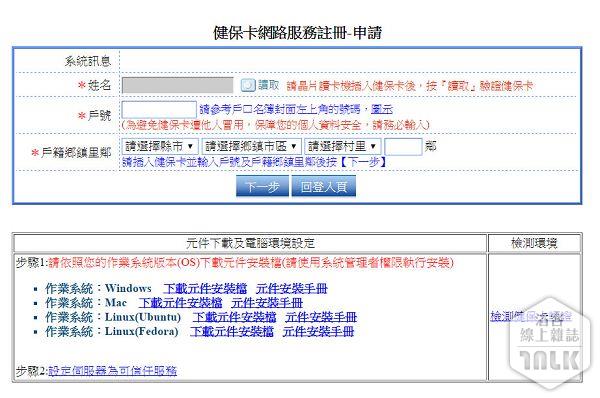This screenshot has height=398, width=600.
Task: Open Linux(Ubuntu) 元件安裝手冊 link
Action: [x=321, y=317]
